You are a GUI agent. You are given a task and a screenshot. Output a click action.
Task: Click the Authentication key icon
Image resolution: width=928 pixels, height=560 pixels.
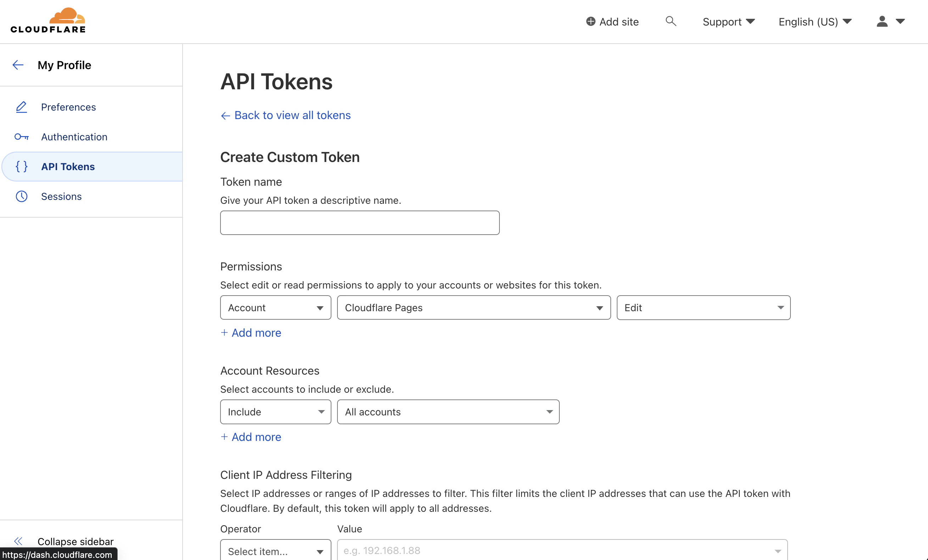pyautogui.click(x=22, y=137)
